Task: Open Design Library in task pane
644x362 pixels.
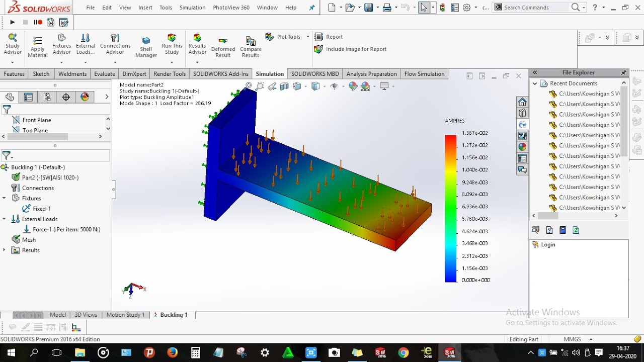Action: pyautogui.click(x=522, y=113)
